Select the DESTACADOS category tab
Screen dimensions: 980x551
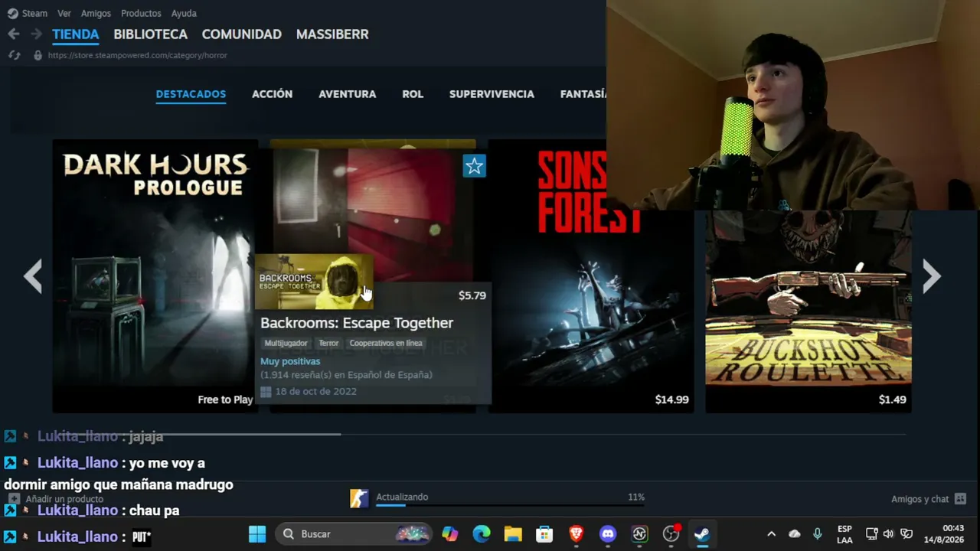[x=191, y=94]
